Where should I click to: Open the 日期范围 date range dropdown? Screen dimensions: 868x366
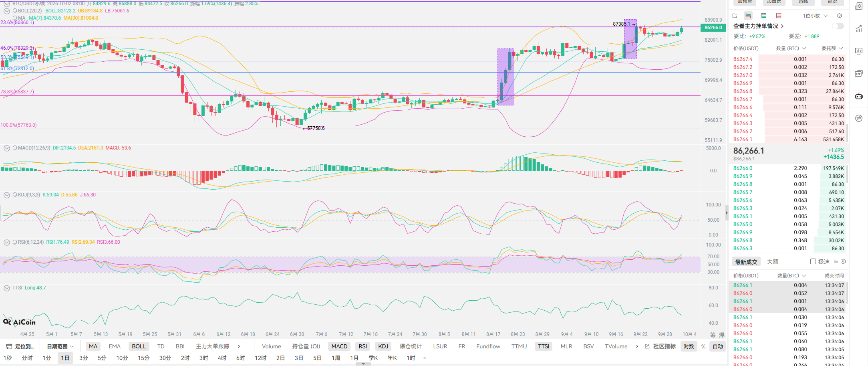coord(60,346)
